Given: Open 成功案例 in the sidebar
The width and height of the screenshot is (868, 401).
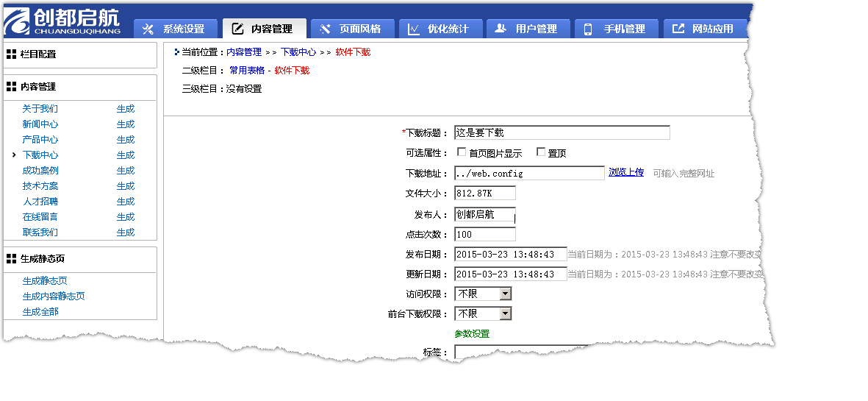Looking at the screenshot, I should coord(40,171).
